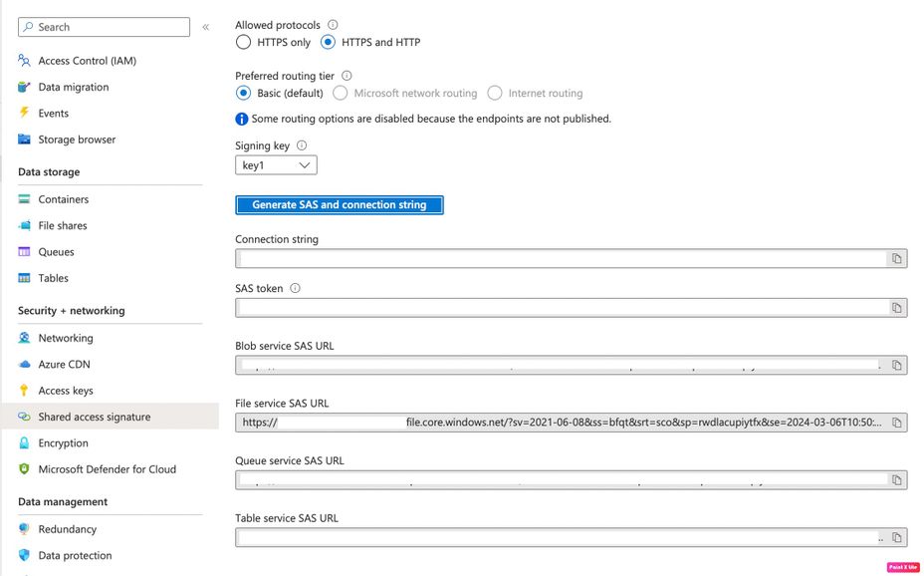Collapse the sidebar with the double chevron
The height and width of the screenshot is (576, 924).
click(x=206, y=27)
